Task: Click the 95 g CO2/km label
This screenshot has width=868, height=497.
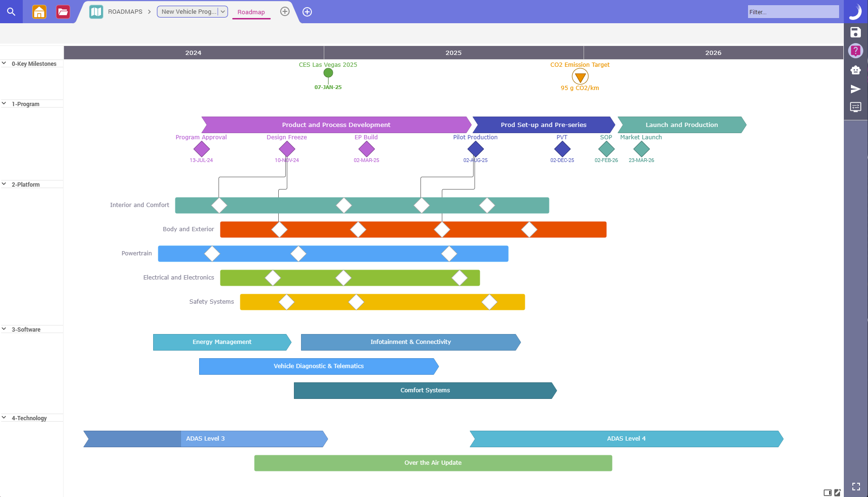Action: click(x=580, y=88)
